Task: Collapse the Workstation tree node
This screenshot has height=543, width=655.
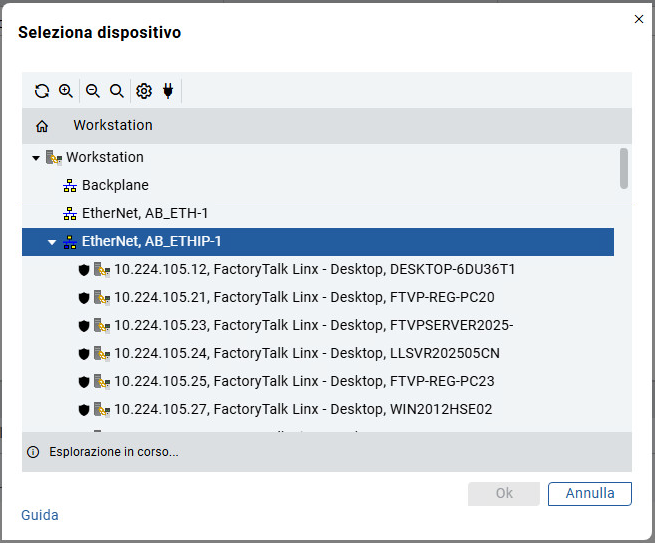Action: click(x=36, y=158)
